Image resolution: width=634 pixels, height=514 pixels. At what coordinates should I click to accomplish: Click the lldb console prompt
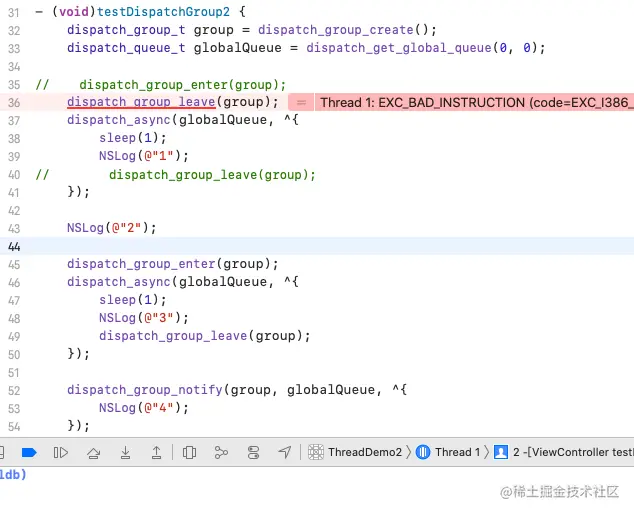(13, 474)
